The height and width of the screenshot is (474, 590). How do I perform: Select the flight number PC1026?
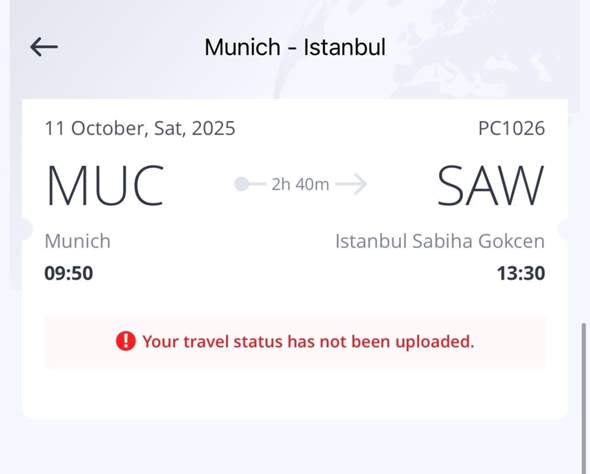coord(511,128)
